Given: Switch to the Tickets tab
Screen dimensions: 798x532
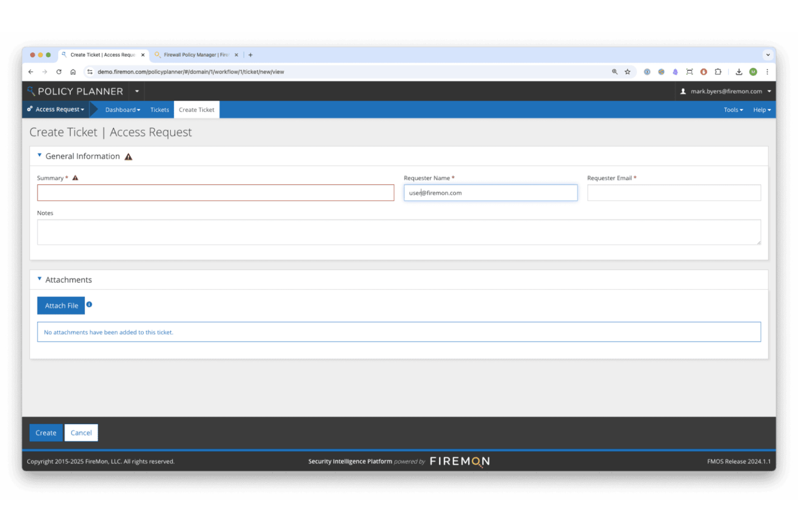Looking at the screenshot, I should [160, 109].
